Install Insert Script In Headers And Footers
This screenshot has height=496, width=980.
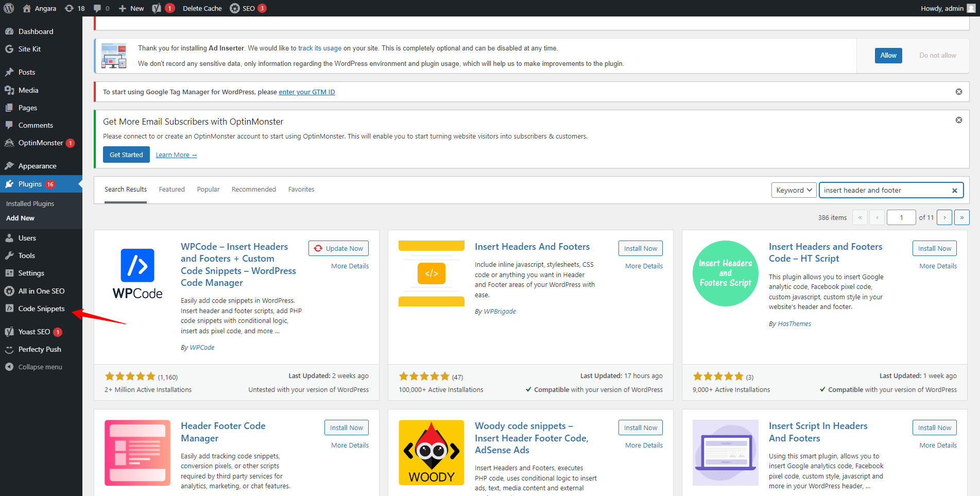[935, 427]
